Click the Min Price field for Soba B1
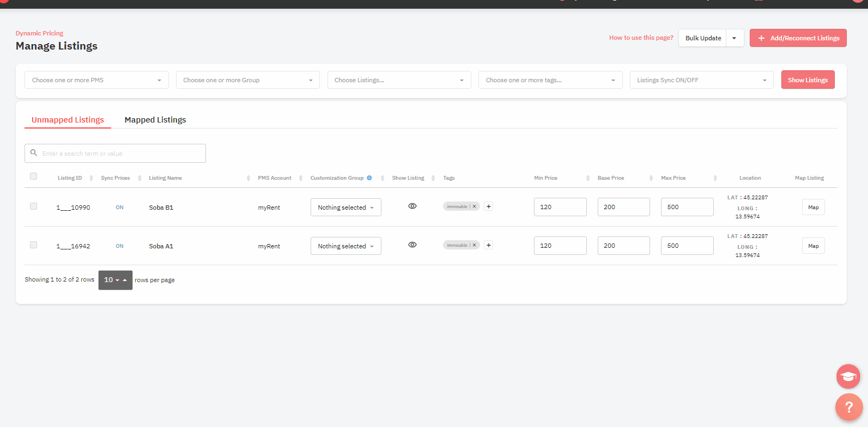Screen dimensions: 868x427 (x=560, y=207)
